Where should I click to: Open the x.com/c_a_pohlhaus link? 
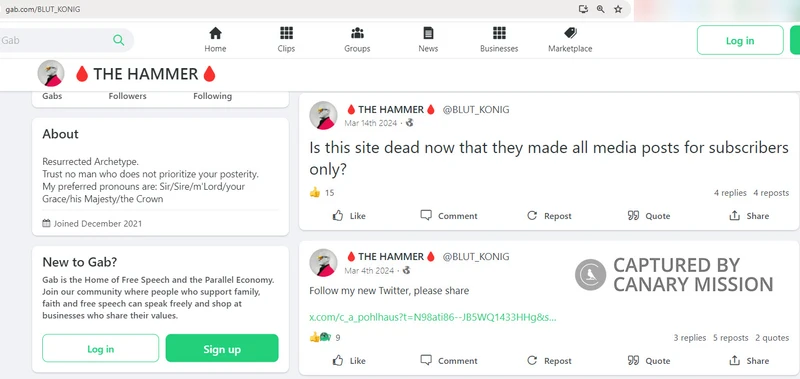click(433, 317)
